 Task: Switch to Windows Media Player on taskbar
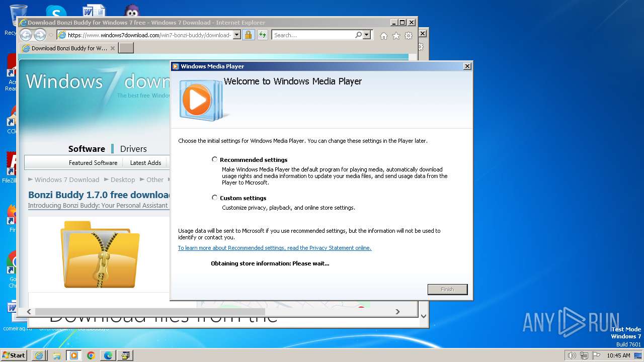[73, 355]
